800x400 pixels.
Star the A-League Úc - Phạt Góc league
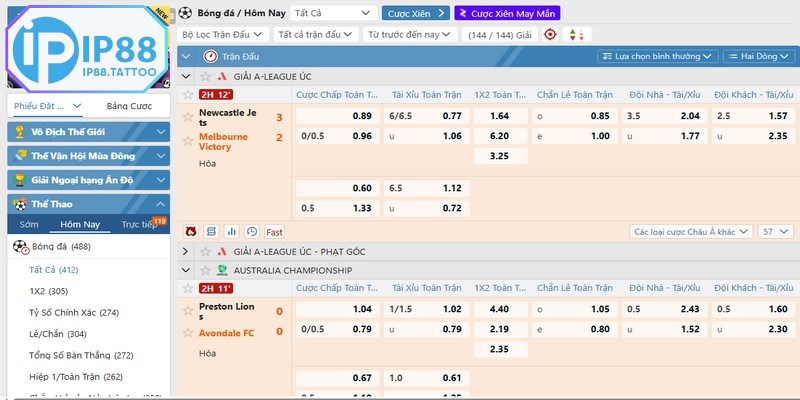pos(205,252)
